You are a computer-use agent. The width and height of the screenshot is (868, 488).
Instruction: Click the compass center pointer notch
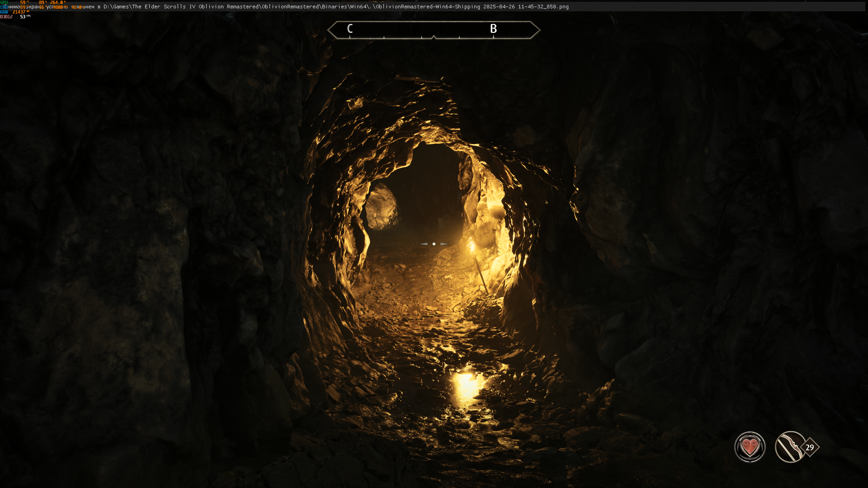[x=434, y=37]
